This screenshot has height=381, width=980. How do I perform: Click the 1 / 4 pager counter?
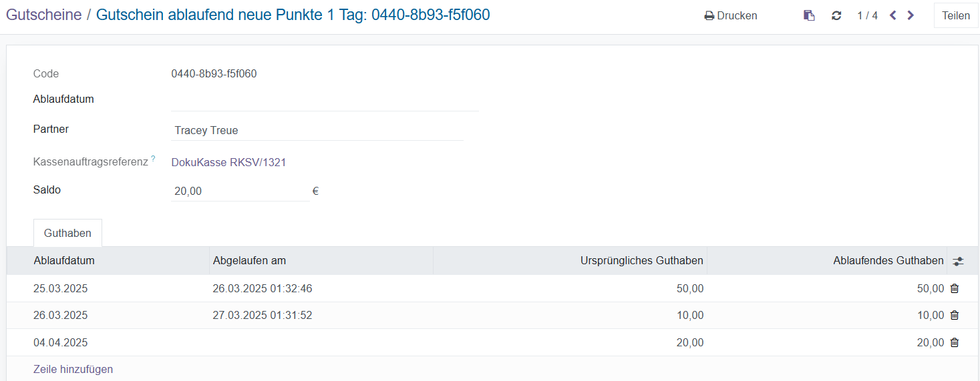[x=867, y=15]
